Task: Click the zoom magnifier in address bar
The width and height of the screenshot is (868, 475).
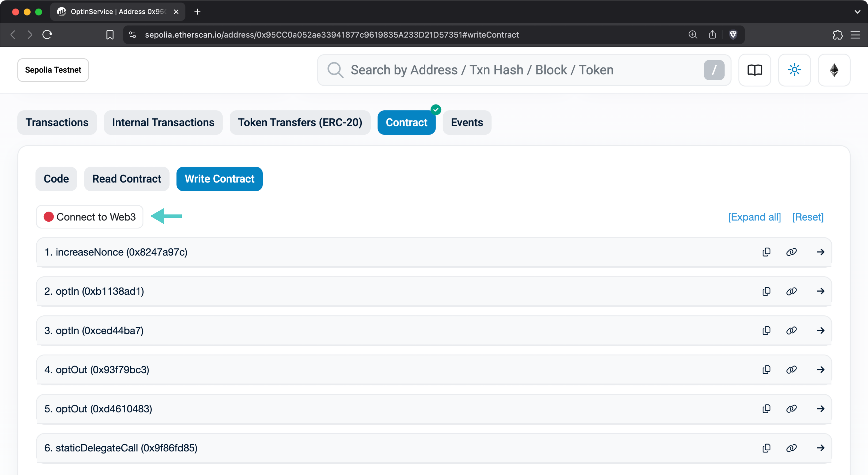Action: click(x=693, y=34)
